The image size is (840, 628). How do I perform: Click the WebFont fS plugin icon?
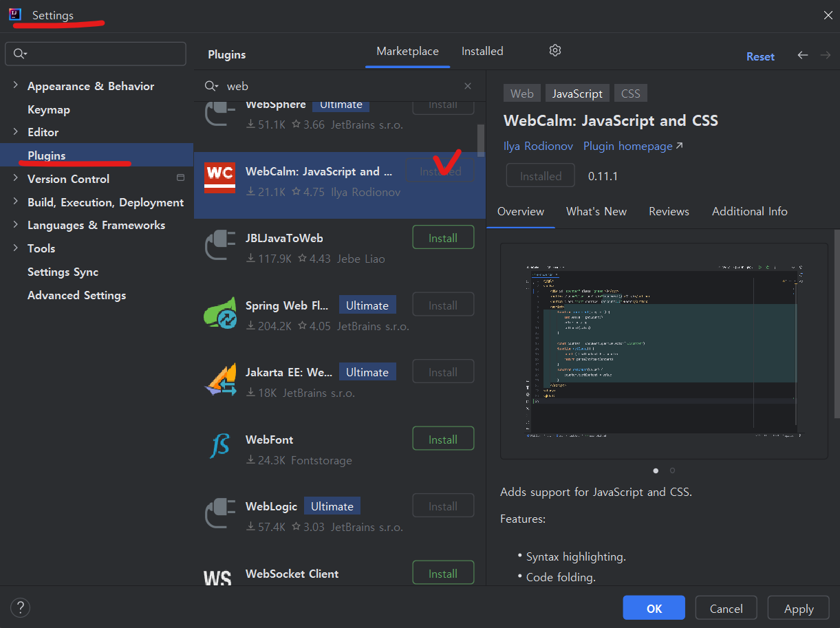pos(219,446)
